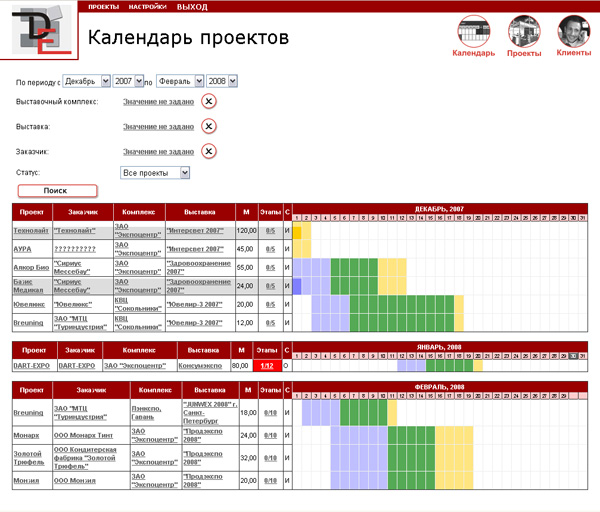Viewport: 600px width, 512px height.
Task: Open start month dropdown Декабрь
Action: click(x=86, y=81)
